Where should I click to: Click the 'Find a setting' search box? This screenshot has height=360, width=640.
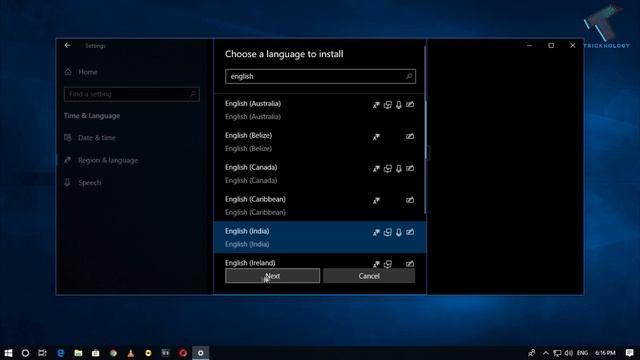pyautogui.click(x=132, y=94)
